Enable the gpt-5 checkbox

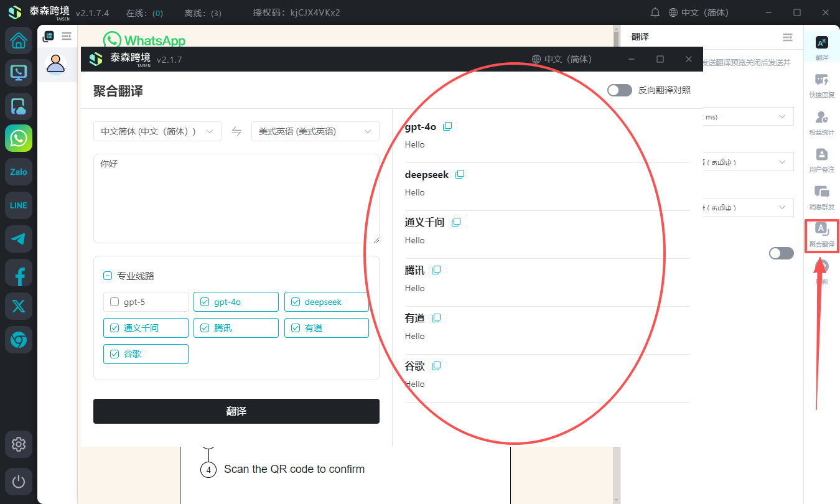click(x=114, y=302)
